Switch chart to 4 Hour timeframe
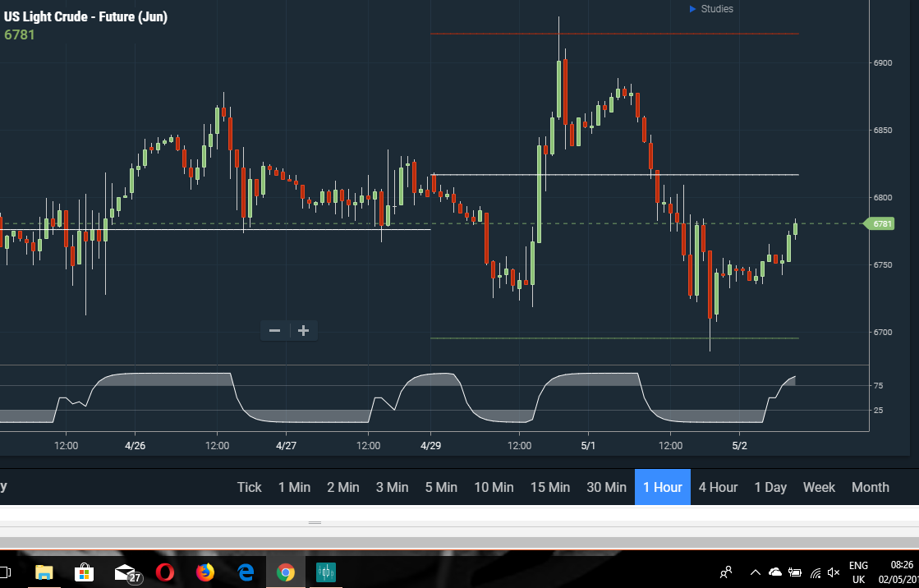Screen dimensions: 919x588 pos(718,487)
